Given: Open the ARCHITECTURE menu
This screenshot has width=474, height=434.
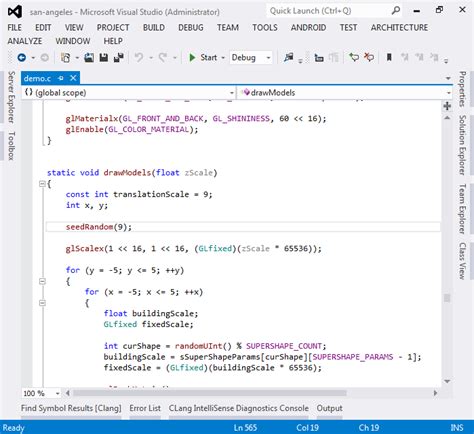Looking at the screenshot, I should [399, 27].
